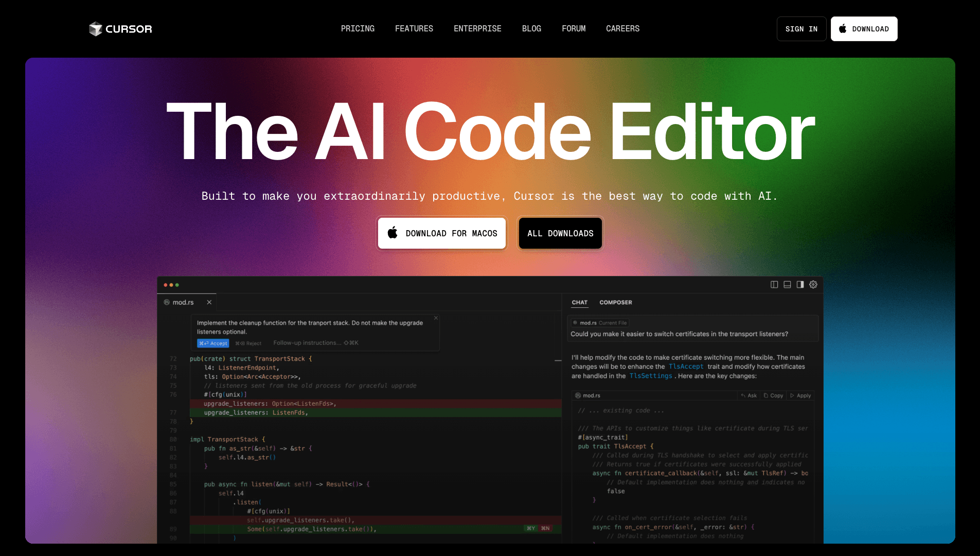Screen dimensions: 980x556
Task: Visit the Blog from the navigation
Action: point(531,29)
